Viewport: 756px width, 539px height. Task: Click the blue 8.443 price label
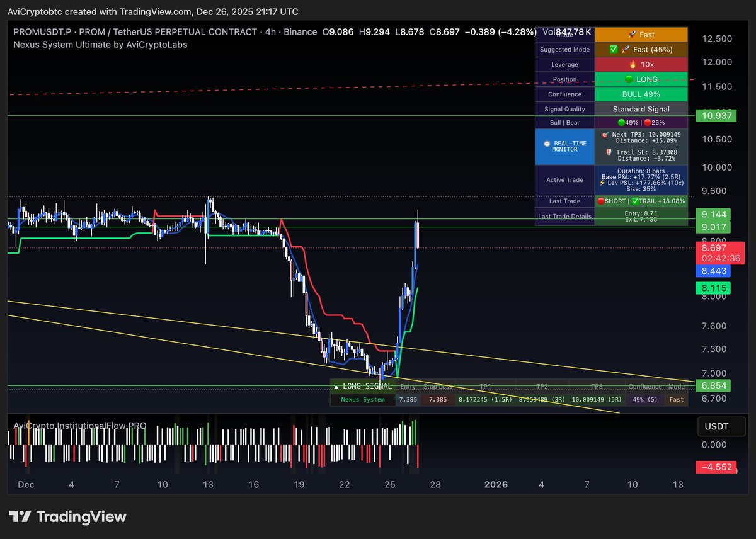coord(713,271)
